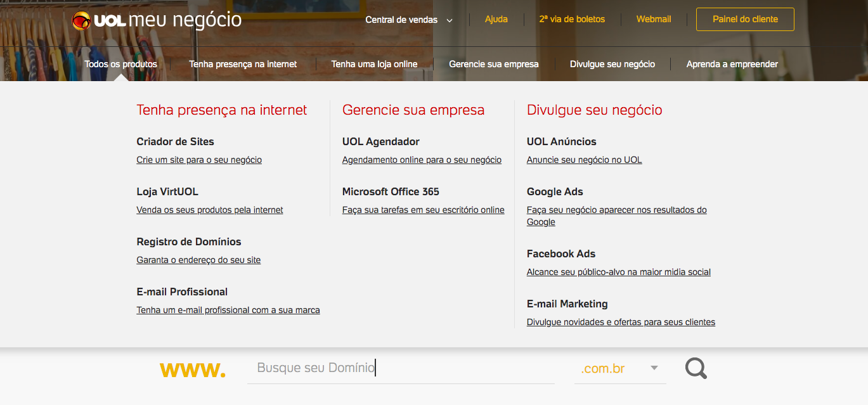This screenshot has height=405, width=868.
Task: Click the Microsoft Office 365 heading
Action: click(391, 191)
